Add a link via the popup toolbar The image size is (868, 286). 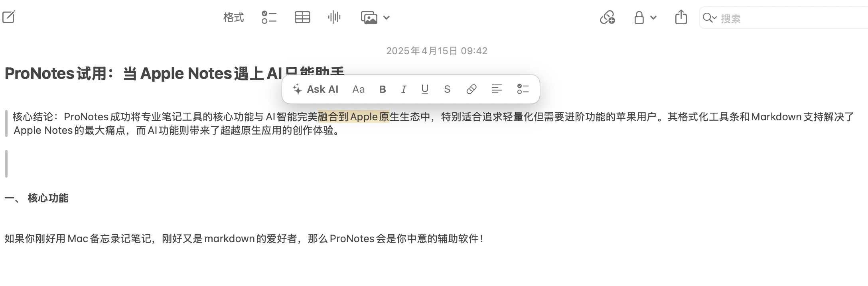point(471,89)
